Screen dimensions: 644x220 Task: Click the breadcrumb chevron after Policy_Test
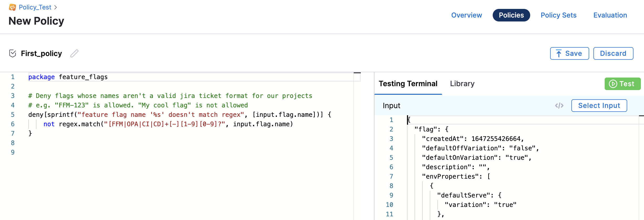[x=56, y=7]
